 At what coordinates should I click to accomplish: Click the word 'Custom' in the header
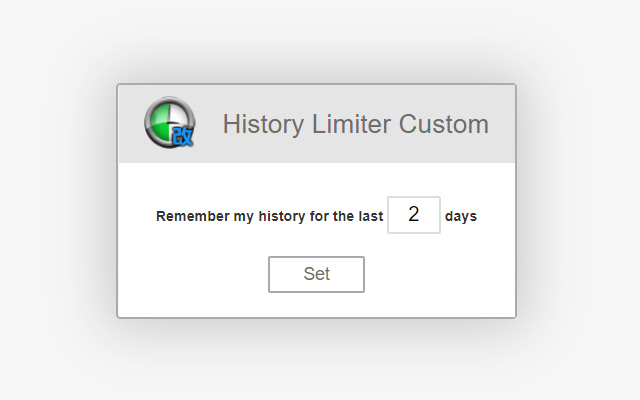(x=444, y=124)
